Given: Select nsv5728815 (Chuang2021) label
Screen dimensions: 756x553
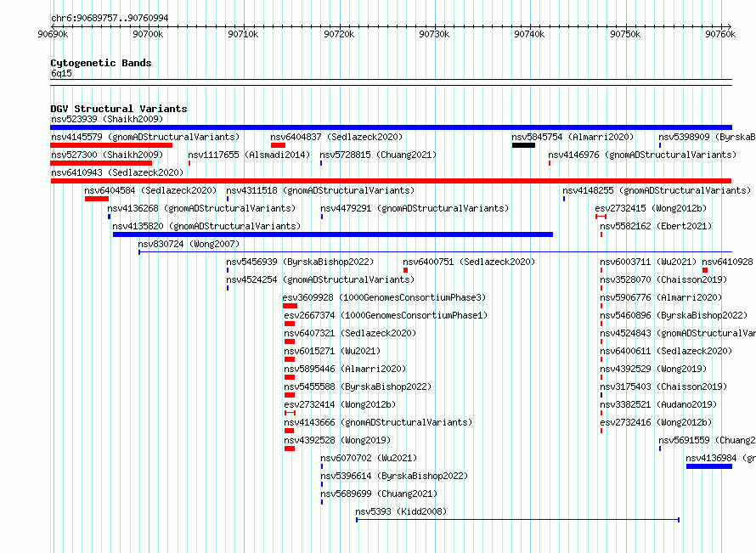Looking at the screenshot, I should (378, 155).
